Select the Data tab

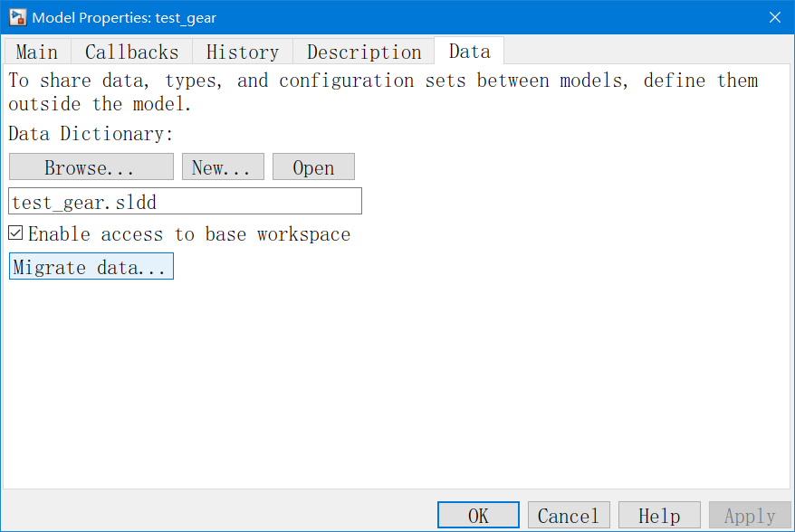tap(469, 51)
